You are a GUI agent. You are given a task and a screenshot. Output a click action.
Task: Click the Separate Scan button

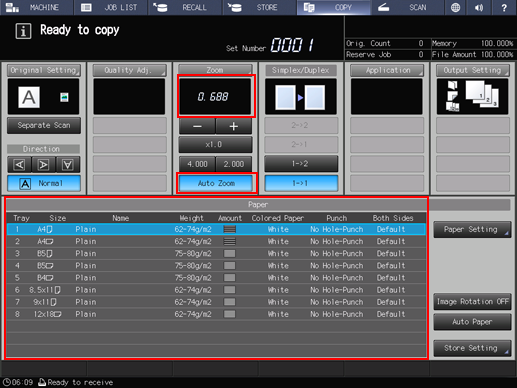[x=44, y=125]
